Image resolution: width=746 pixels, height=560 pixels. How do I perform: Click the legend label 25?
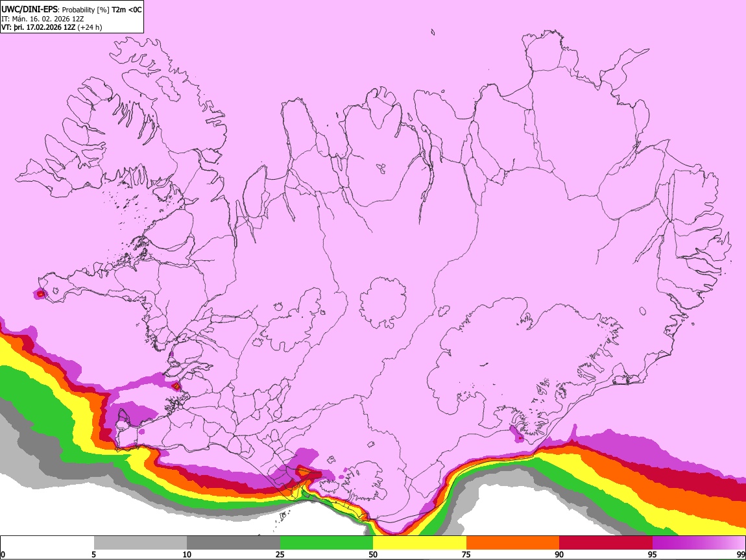click(x=280, y=555)
